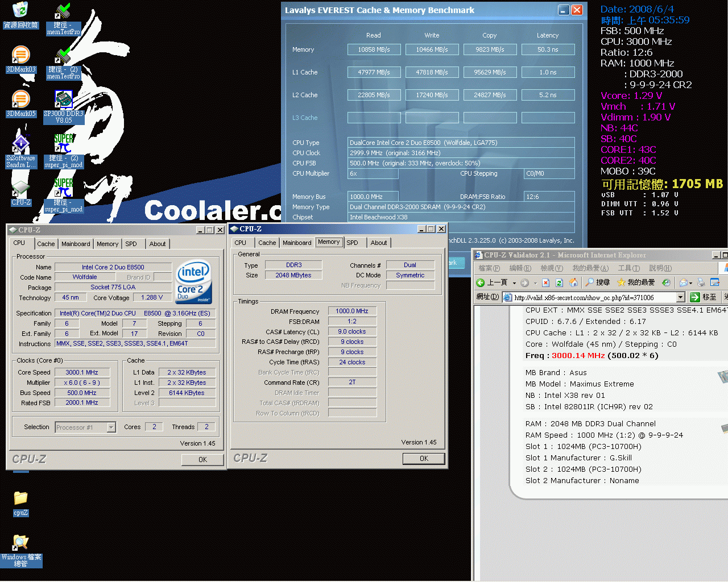
Task: Click the DRAM Frequency 1000.0 MHz field
Action: [352, 311]
